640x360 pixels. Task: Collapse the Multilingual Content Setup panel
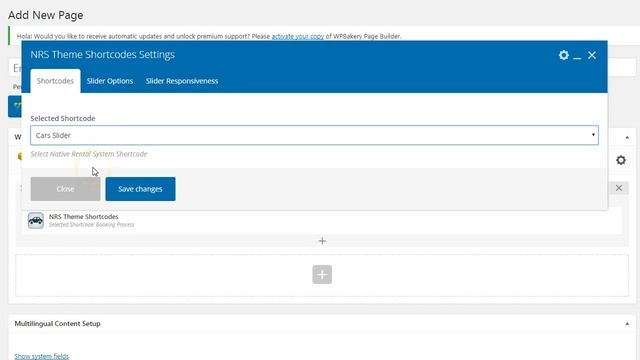tap(627, 324)
